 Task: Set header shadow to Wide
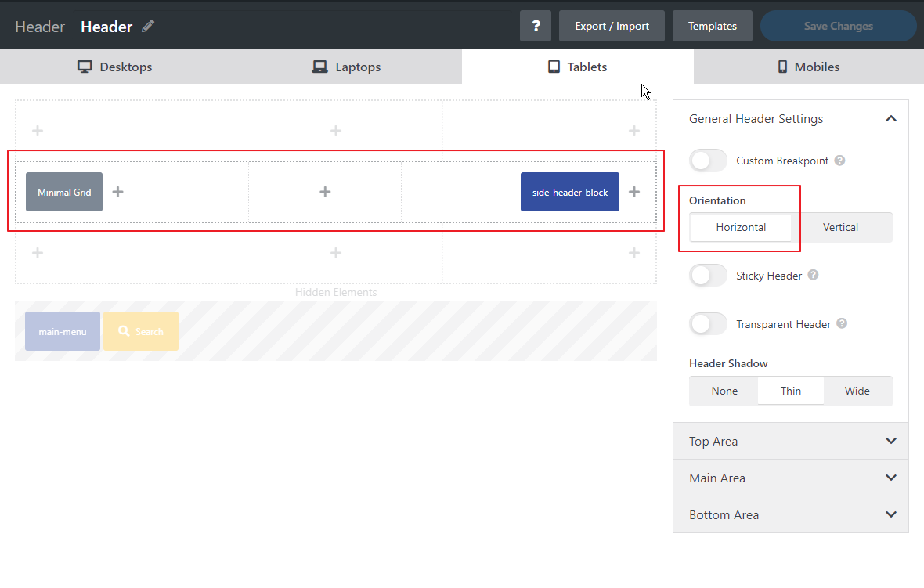coord(857,391)
